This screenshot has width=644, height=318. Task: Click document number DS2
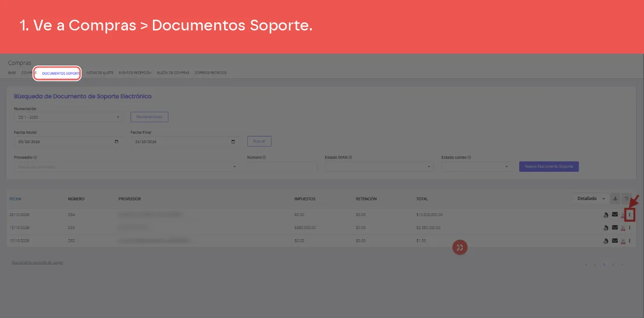click(x=71, y=241)
